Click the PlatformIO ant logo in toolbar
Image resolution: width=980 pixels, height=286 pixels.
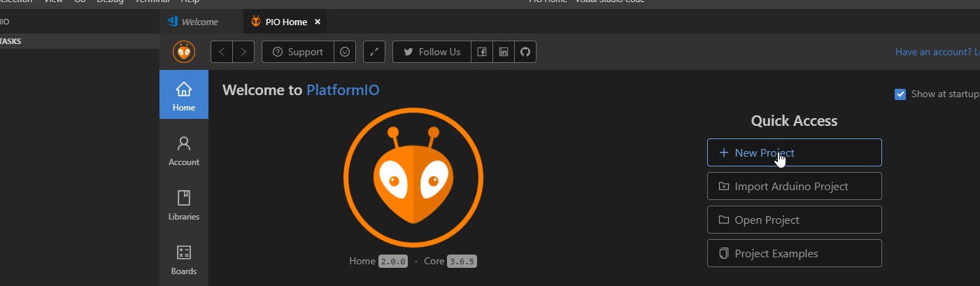tap(184, 52)
